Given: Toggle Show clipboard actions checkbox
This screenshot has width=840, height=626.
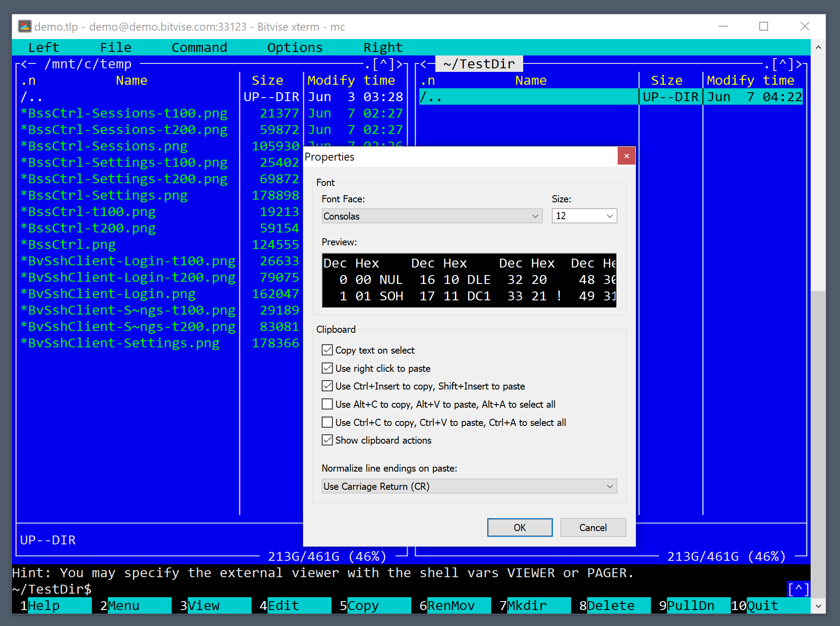Looking at the screenshot, I should [327, 440].
